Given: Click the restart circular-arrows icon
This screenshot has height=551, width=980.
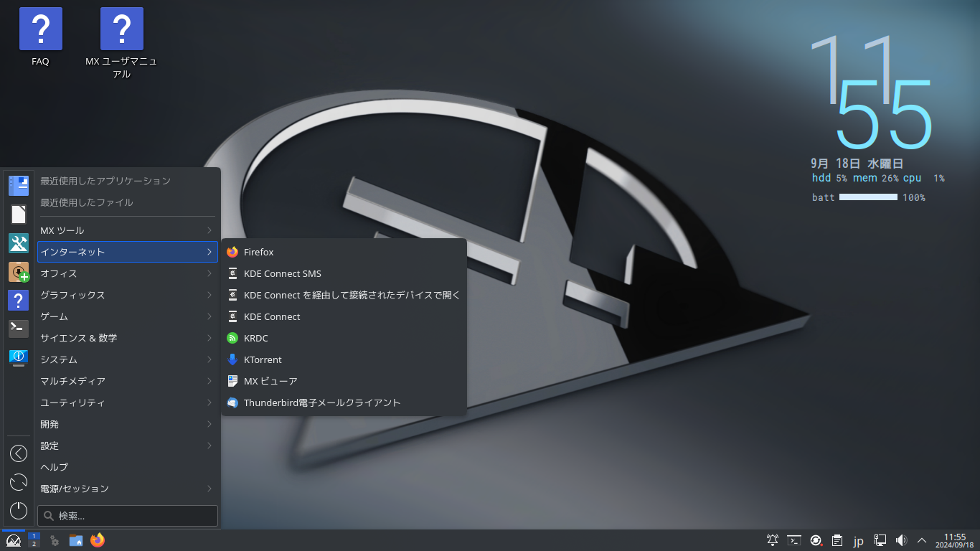Looking at the screenshot, I should coord(19,482).
